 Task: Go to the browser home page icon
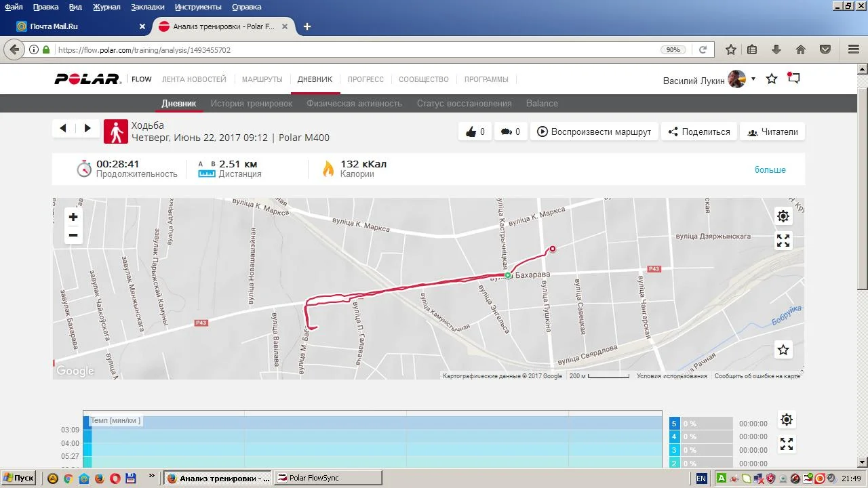[801, 49]
